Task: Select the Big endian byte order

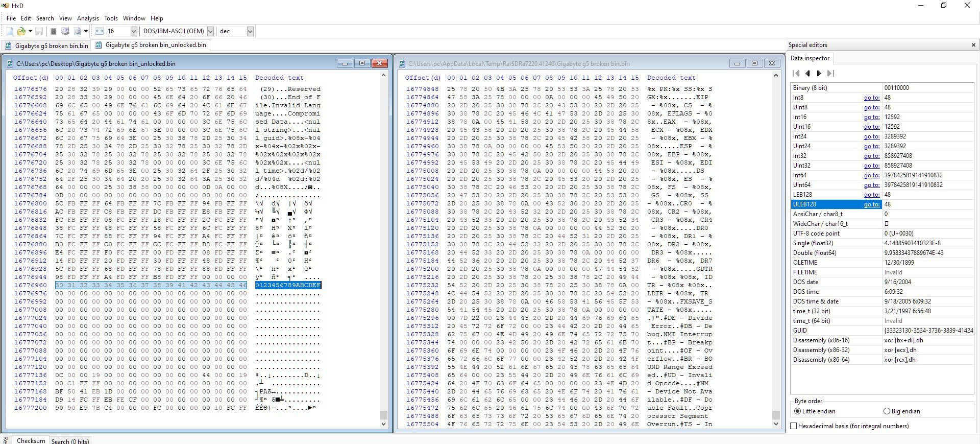Action: click(x=887, y=411)
